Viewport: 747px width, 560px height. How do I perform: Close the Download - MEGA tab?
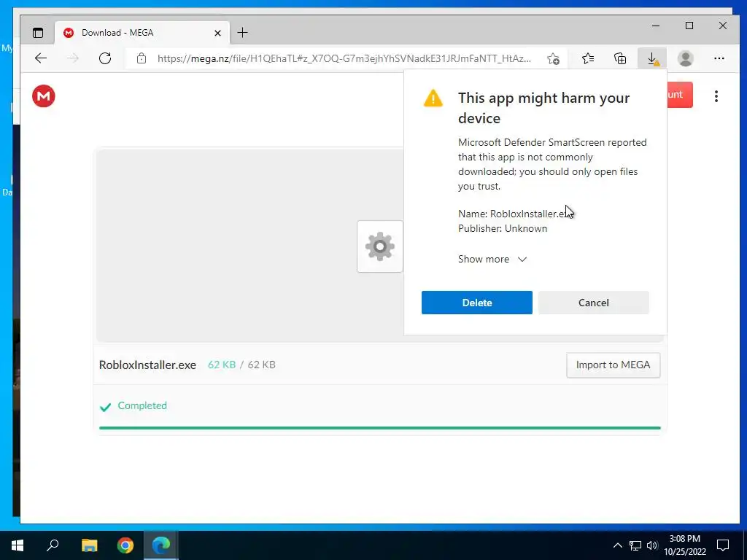217,33
